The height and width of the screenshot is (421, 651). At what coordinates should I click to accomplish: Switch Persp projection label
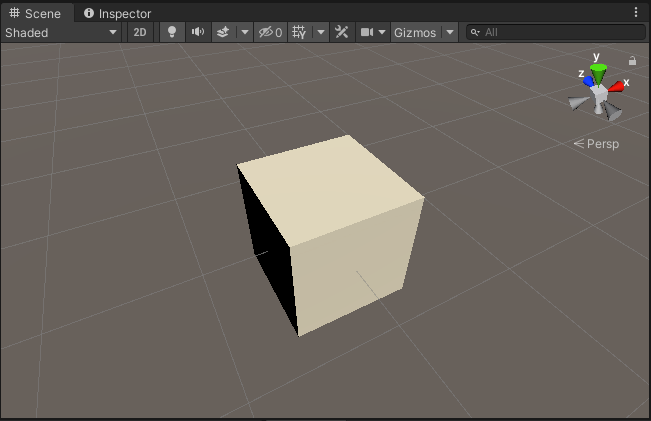[x=597, y=144]
